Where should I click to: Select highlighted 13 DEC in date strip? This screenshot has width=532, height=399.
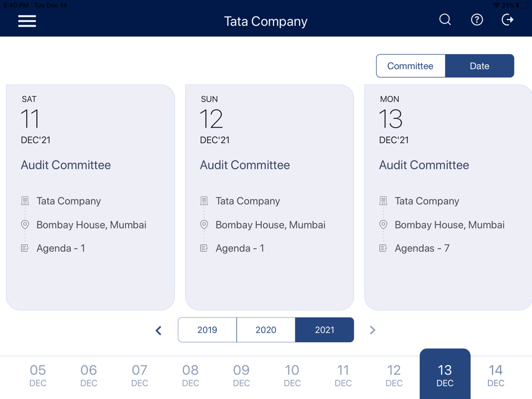[445, 374]
